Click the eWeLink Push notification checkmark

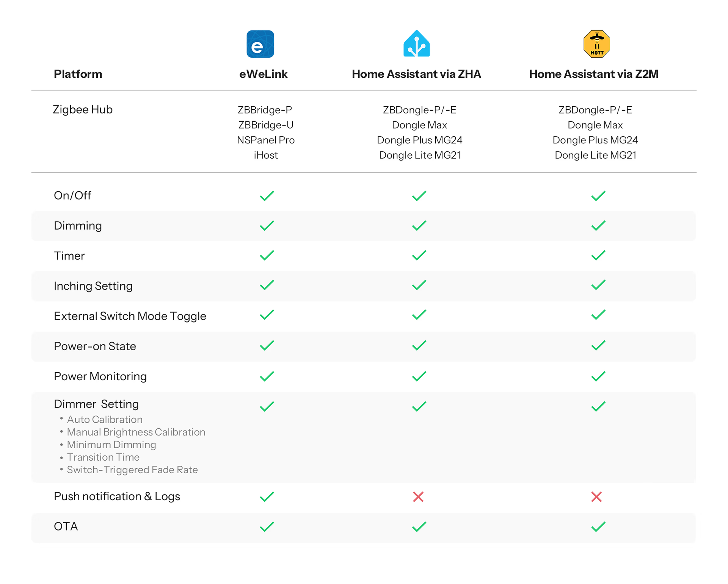coord(267,497)
